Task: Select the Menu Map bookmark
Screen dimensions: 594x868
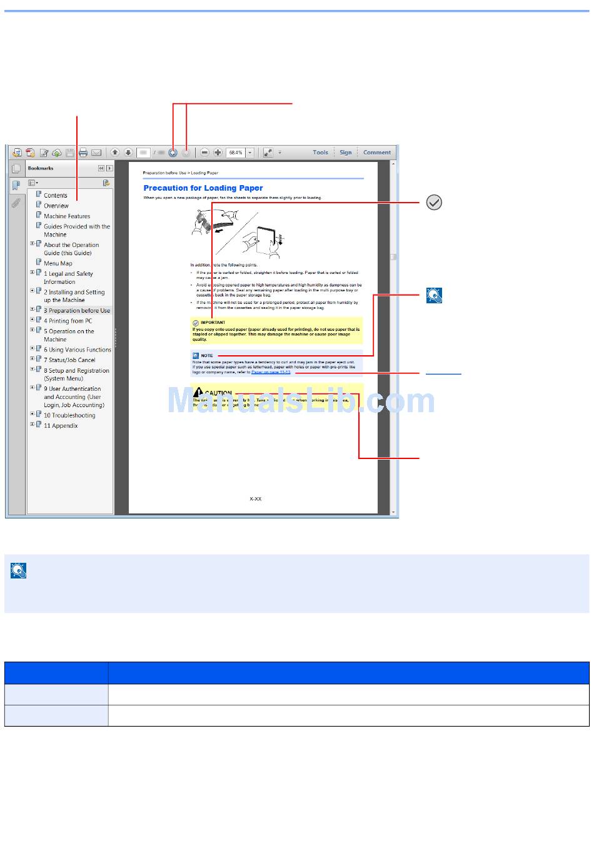Action: pyautogui.click(x=58, y=264)
